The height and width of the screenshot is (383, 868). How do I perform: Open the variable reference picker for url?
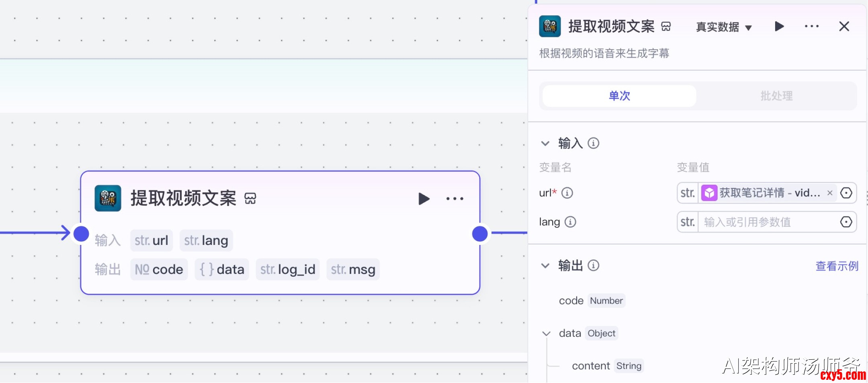coord(846,193)
